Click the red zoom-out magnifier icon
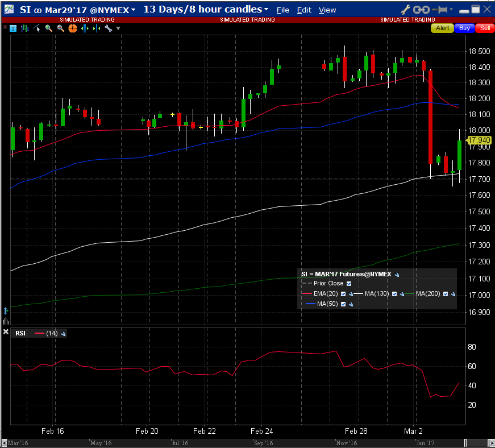The image size is (495, 448). [60, 28]
